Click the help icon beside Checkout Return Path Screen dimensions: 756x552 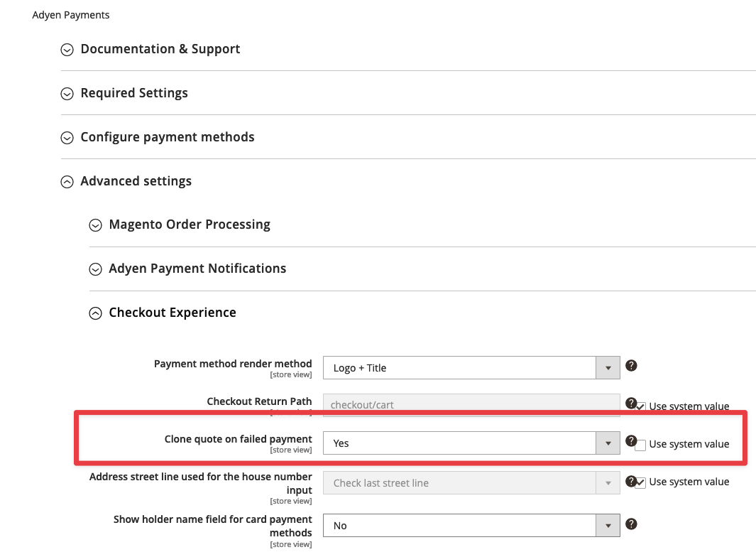[x=631, y=403]
